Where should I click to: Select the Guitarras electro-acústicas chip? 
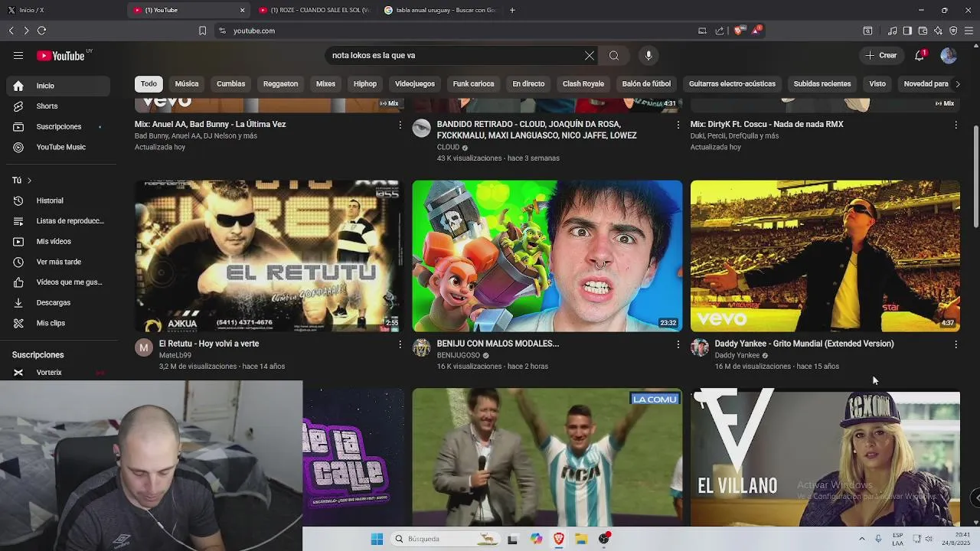pos(732,84)
